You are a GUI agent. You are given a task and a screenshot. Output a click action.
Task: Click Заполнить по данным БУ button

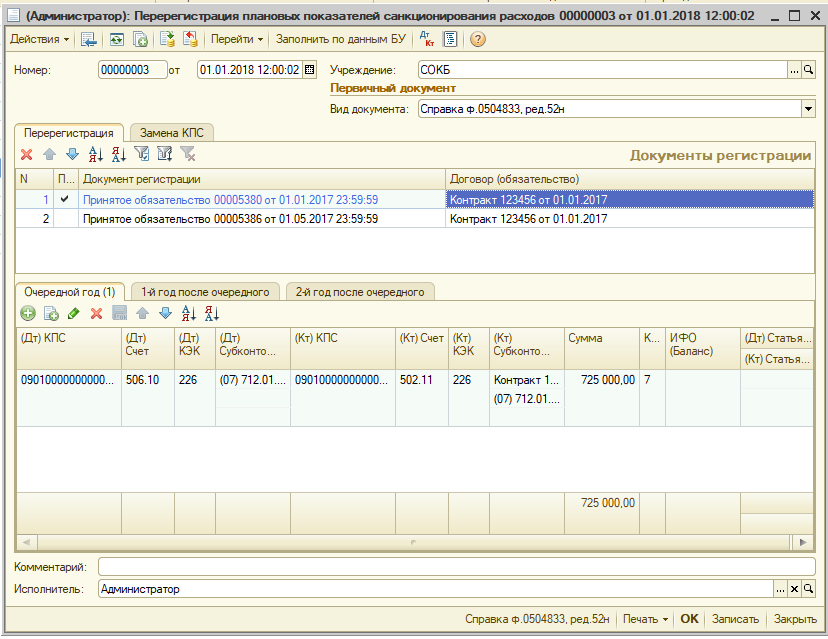[x=339, y=39]
